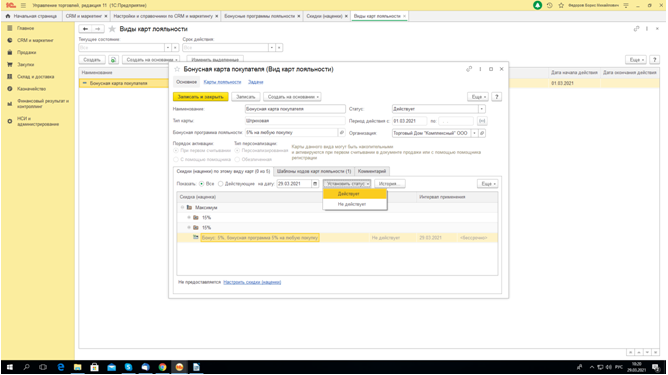Switch to Начальная страница tab
The width and height of the screenshot is (668, 375).
pos(31,16)
